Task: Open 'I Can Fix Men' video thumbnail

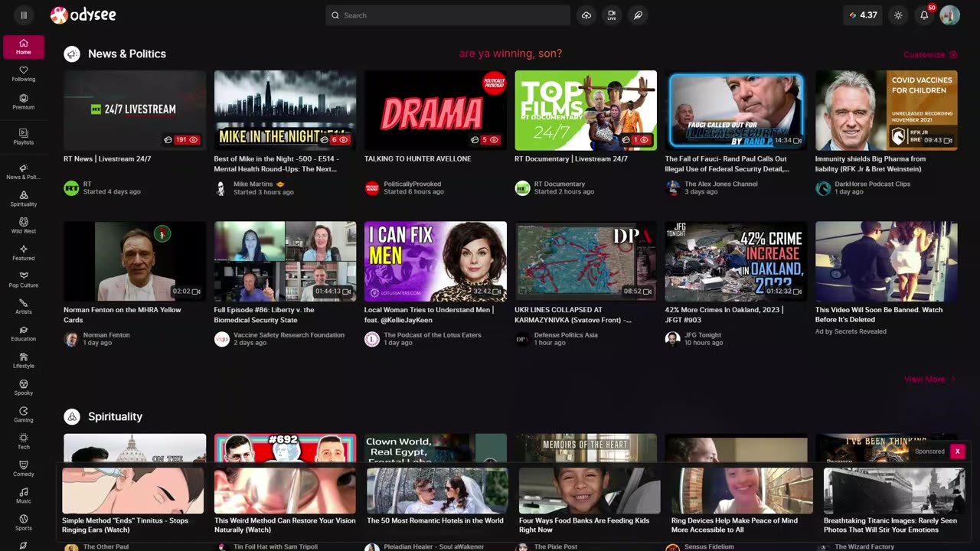Action: [436, 261]
